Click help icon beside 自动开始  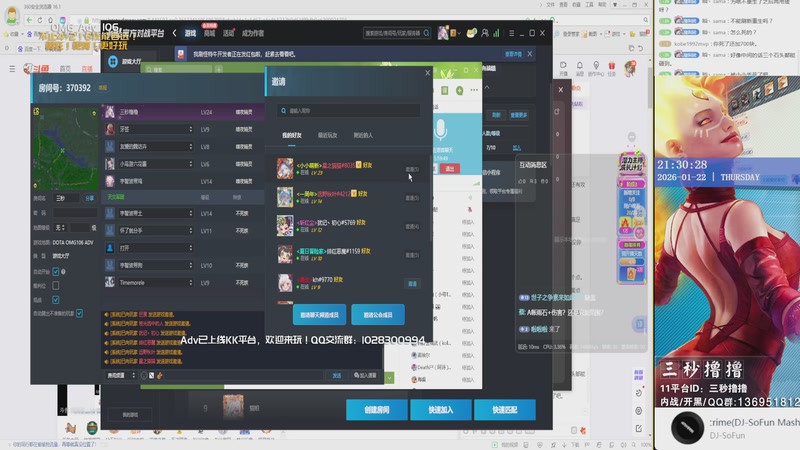coord(63,271)
